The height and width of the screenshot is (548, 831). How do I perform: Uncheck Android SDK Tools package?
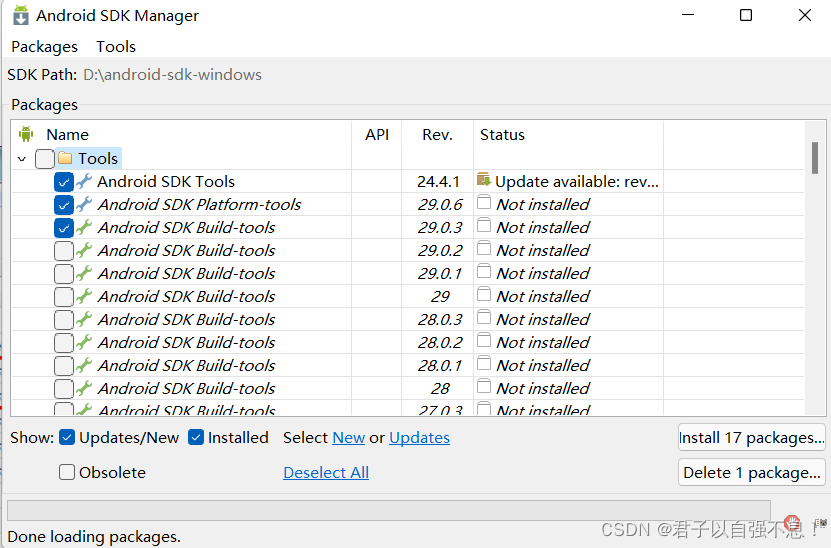64,182
